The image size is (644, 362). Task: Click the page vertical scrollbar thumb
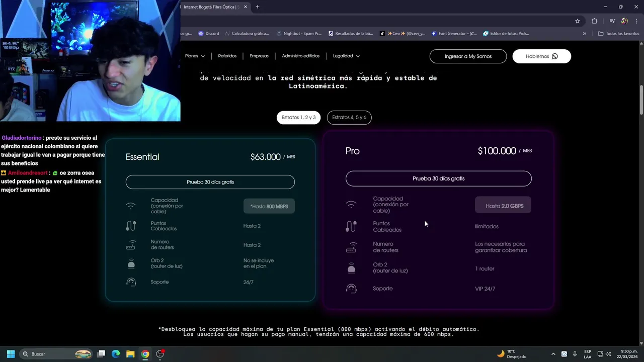point(641,101)
